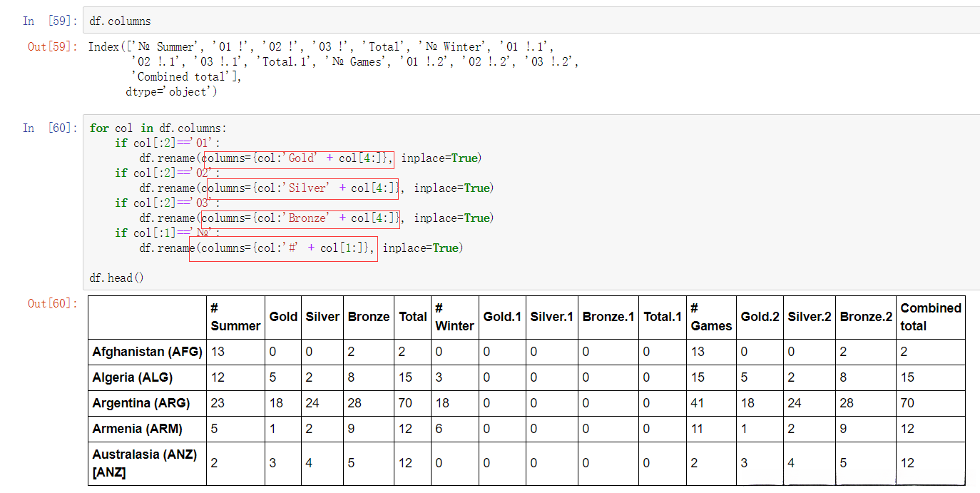Click the Australasia (ANZ) row label
The width and height of the screenshot is (980, 493).
[x=145, y=463]
